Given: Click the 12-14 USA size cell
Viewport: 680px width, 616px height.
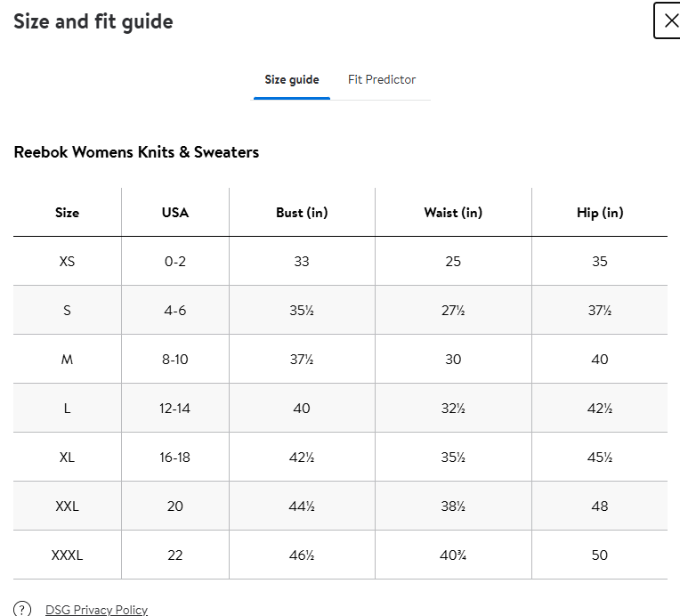Looking at the screenshot, I should point(175,409).
